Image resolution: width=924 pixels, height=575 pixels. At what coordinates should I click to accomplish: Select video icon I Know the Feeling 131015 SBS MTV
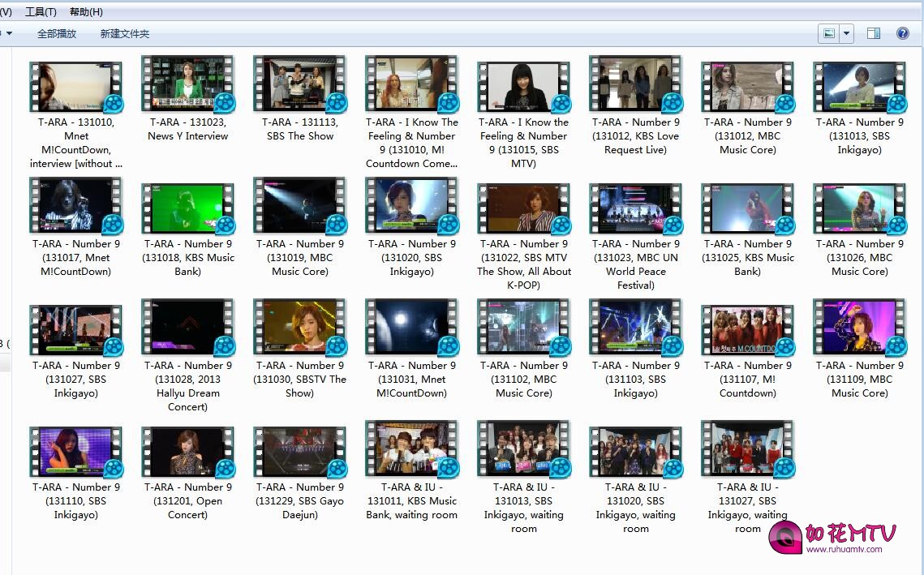pyautogui.click(x=524, y=87)
